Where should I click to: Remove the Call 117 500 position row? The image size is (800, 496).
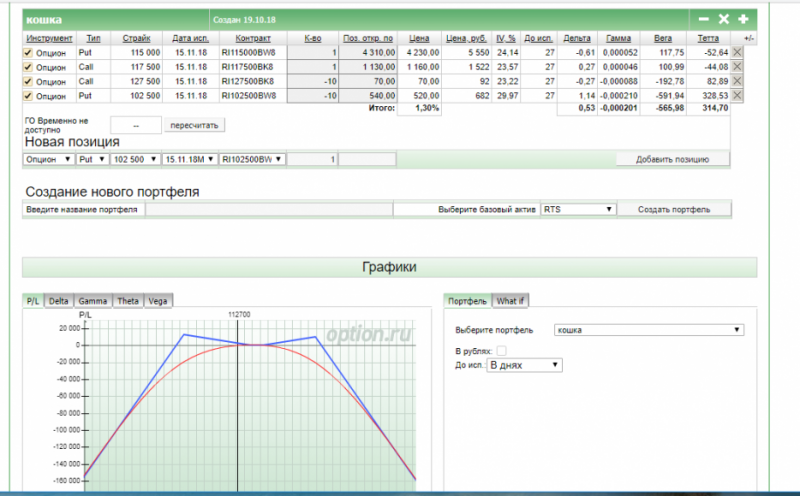tap(738, 66)
